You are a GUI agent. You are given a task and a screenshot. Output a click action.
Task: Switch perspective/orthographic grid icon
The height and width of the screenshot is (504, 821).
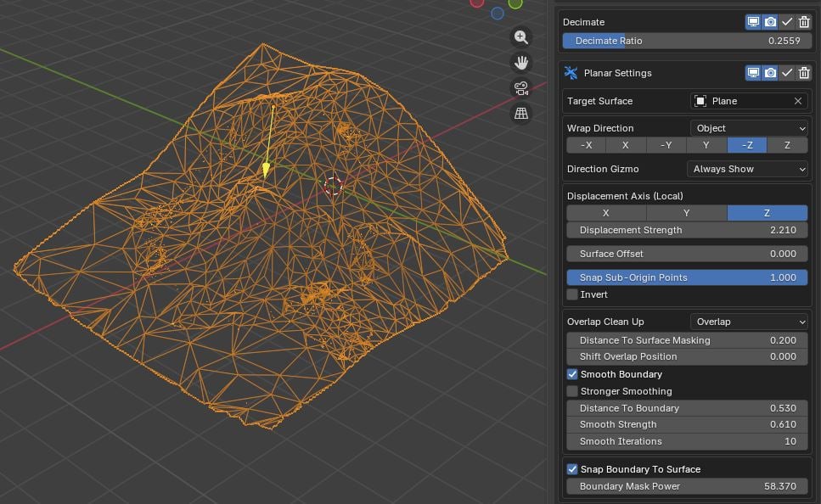(x=520, y=114)
